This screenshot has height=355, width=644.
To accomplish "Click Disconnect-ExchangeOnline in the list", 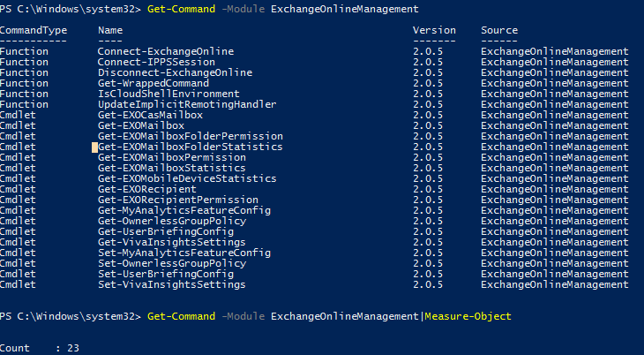I will [x=175, y=72].
